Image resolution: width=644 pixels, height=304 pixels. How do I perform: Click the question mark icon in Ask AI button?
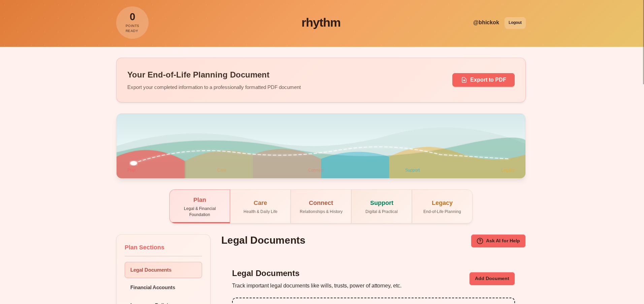480,241
